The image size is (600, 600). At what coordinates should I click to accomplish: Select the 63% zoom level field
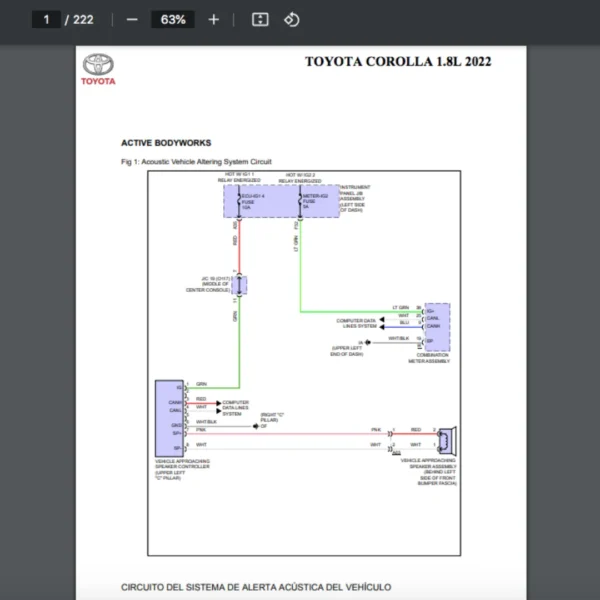tap(173, 20)
